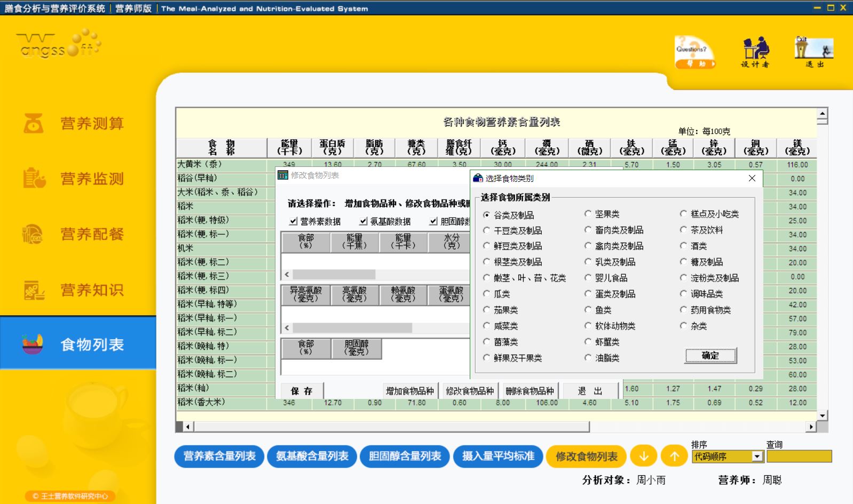This screenshot has width=853, height=504.
Task: Select the 稻谷(早籼) food row
Action: tap(222, 178)
